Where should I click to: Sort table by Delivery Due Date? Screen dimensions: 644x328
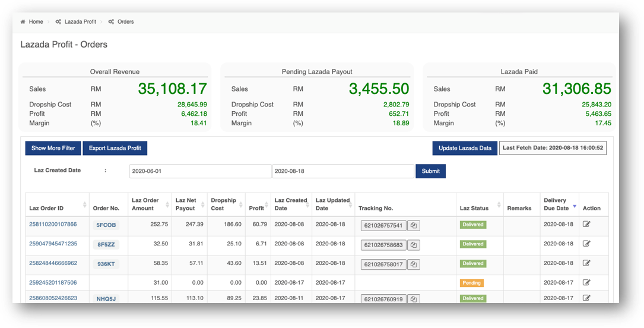tap(575, 206)
